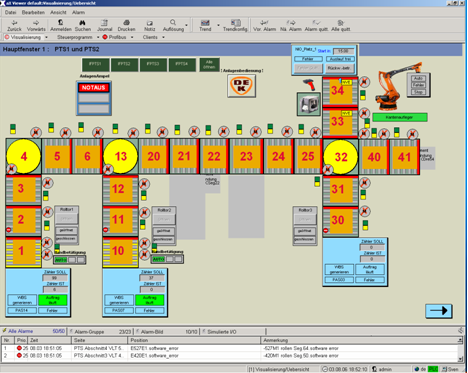The height and width of the screenshot is (373, 468).
Task: Click the blue right-arrow next page button
Action: pyautogui.click(x=439, y=311)
